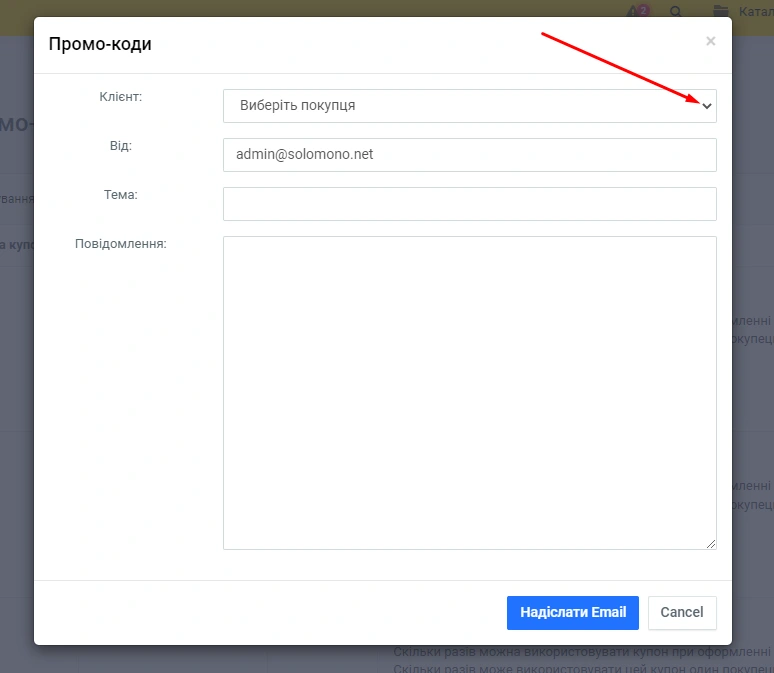Close the Промо-коди dialog with X
The image size is (774, 673).
tap(710, 42)
